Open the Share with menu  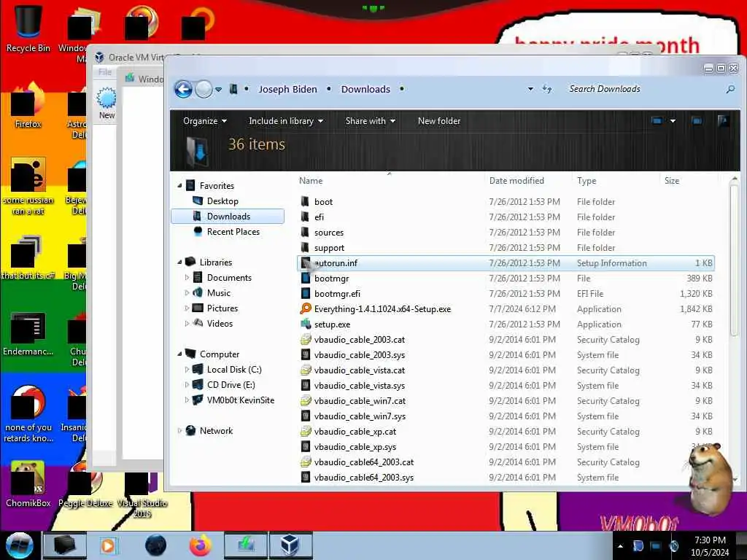point(370,121)
